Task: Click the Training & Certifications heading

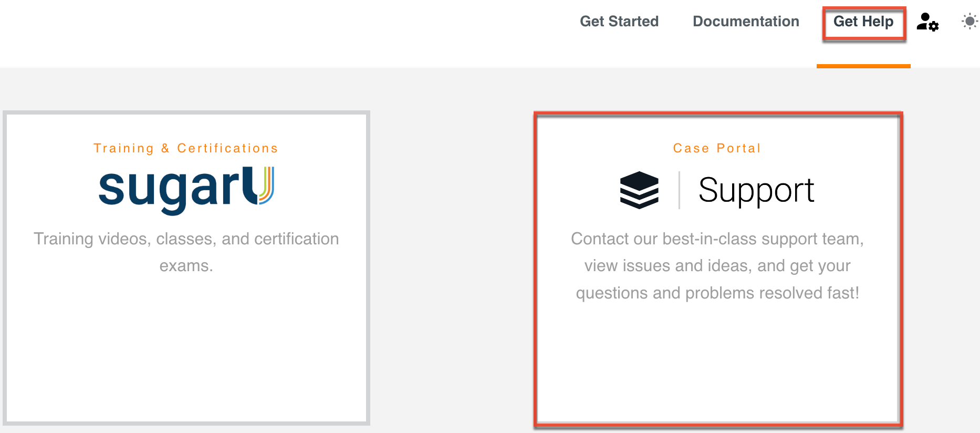Action: [186, 148]
